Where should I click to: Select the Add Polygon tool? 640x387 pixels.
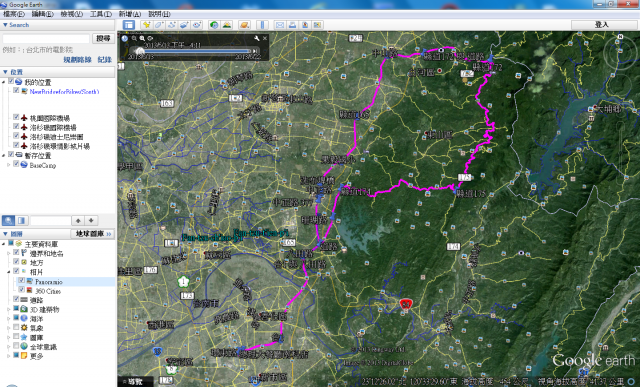(x=159, y=25)
